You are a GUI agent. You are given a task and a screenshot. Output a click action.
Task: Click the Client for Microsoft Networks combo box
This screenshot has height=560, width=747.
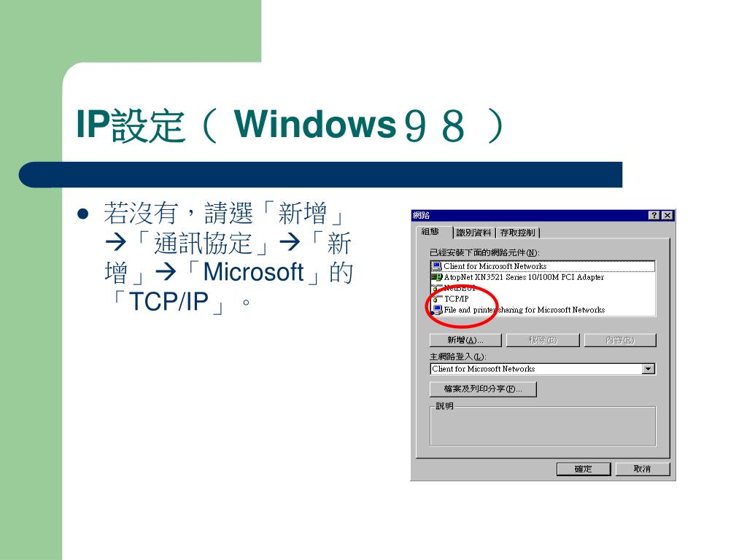tap(543, 369)
